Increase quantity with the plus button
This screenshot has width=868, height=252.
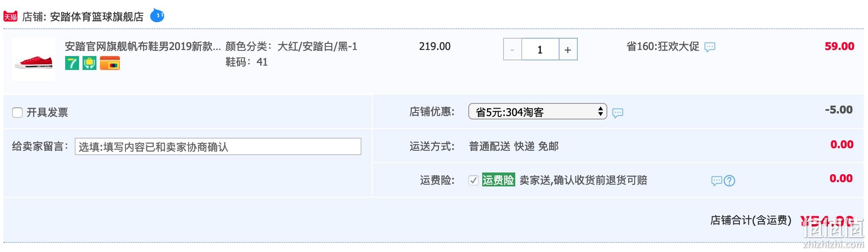pos(568,50)
